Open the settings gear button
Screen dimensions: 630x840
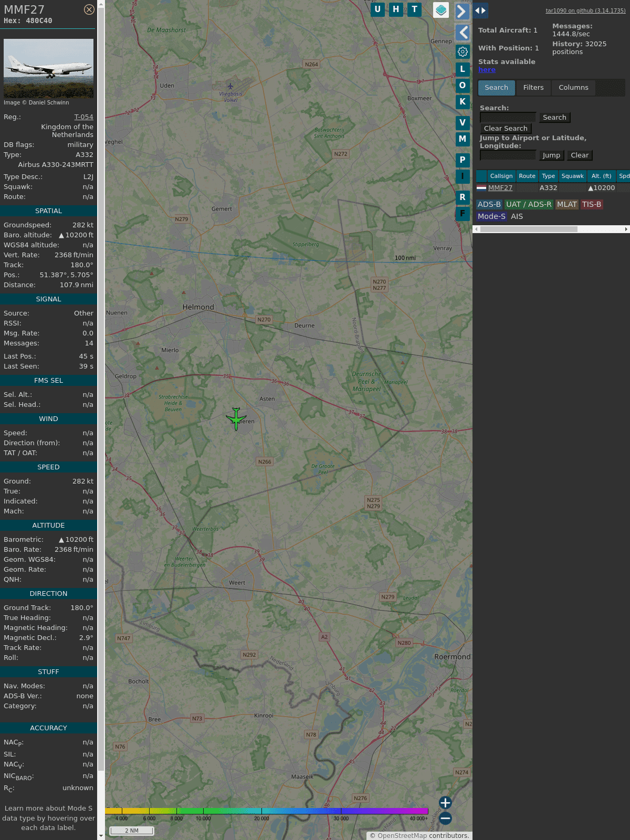pos(463,51)
